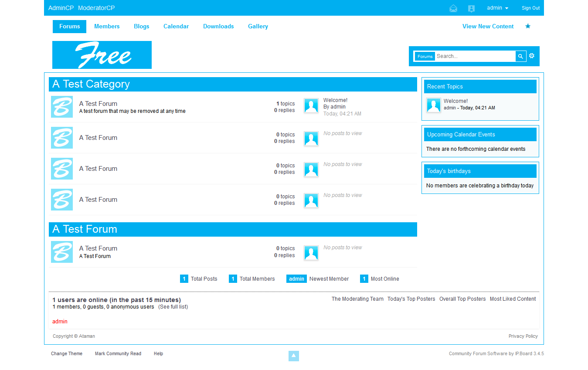Image resolution: width=588 pixels, height=370 pixels.
Task: Open the notifications icon in top bar
Action: (471, 8)
